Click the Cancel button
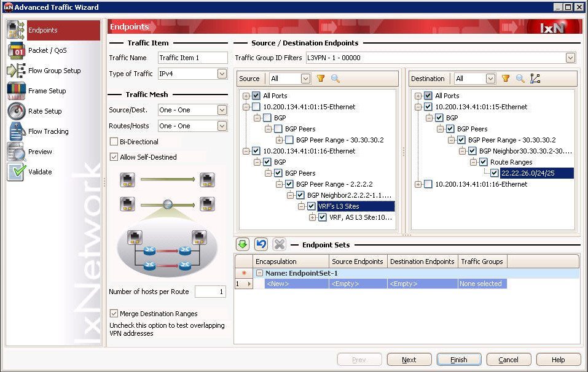 click(x=509, y=359)
